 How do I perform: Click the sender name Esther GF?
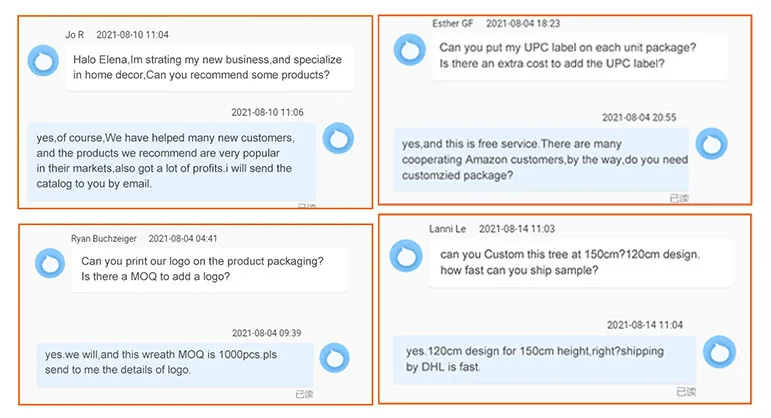[x=451, y=22]
